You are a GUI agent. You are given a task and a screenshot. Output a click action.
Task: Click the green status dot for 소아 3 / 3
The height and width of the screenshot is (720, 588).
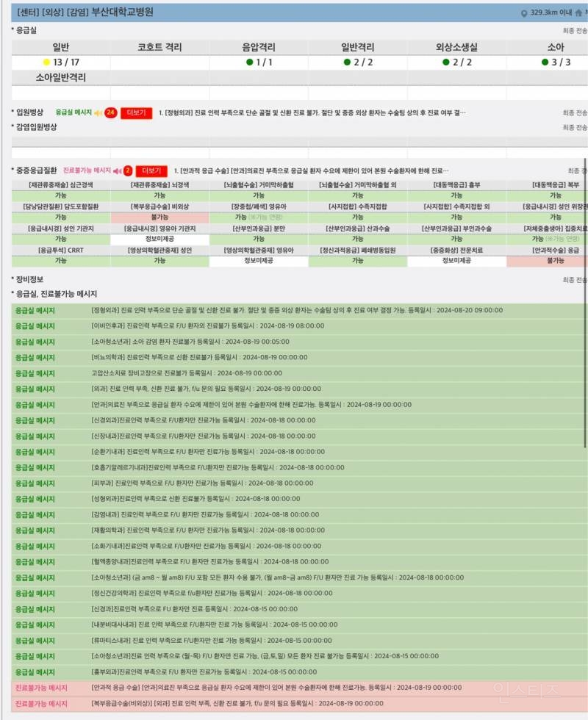(x=545, y=62)
